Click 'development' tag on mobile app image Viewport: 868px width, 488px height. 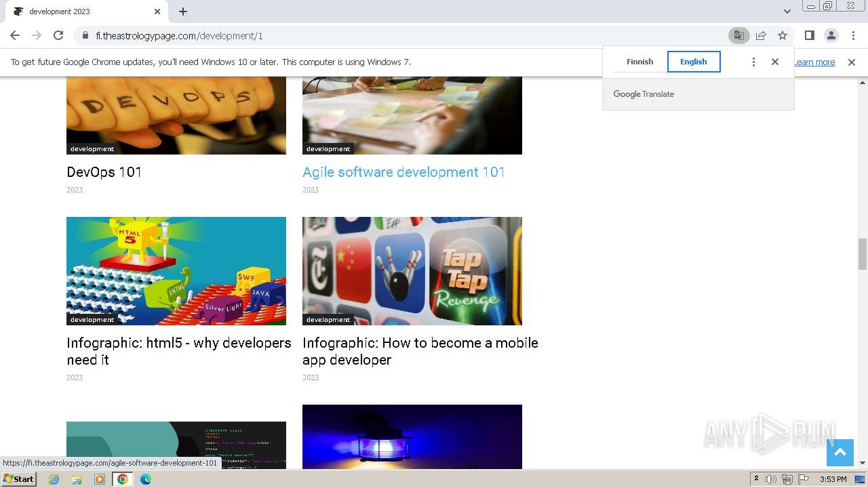coord(328,320)
